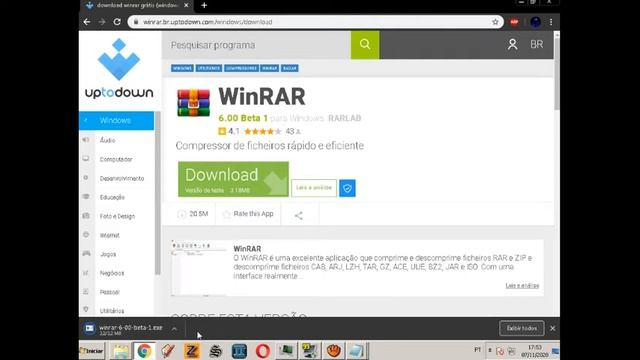Open the Pessoal category
This screenshot has width=640, height=360.
109,292
